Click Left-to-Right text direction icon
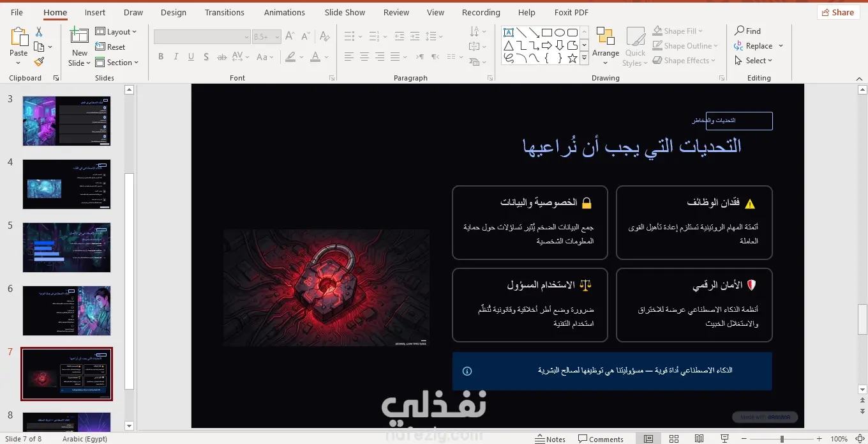This screenshot has height=444, width=868. point(421,57)
